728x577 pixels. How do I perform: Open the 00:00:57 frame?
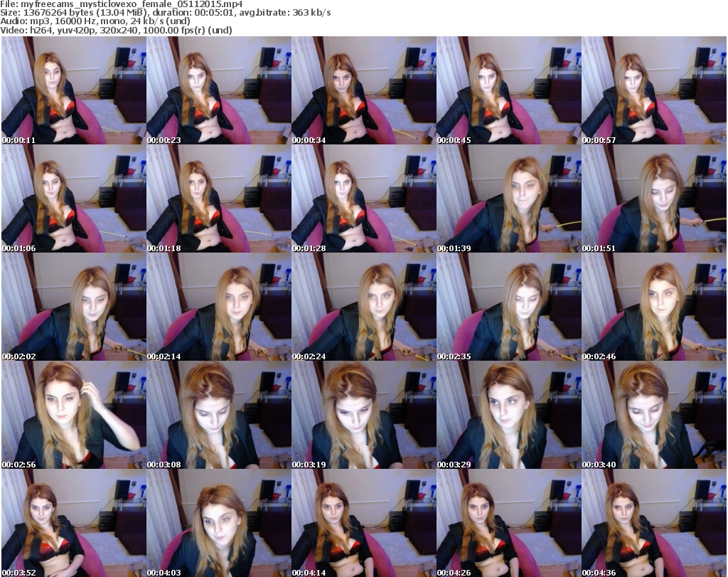click(x=654, y=90)
